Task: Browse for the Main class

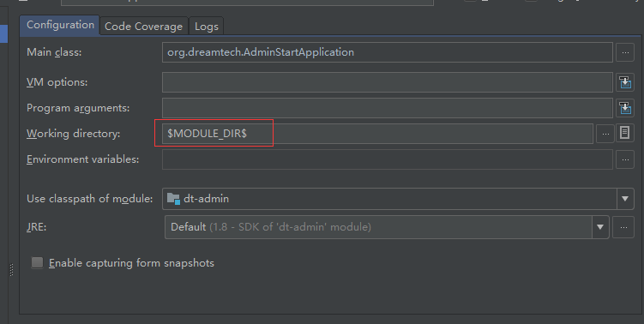Action: (x=625, y=52)
